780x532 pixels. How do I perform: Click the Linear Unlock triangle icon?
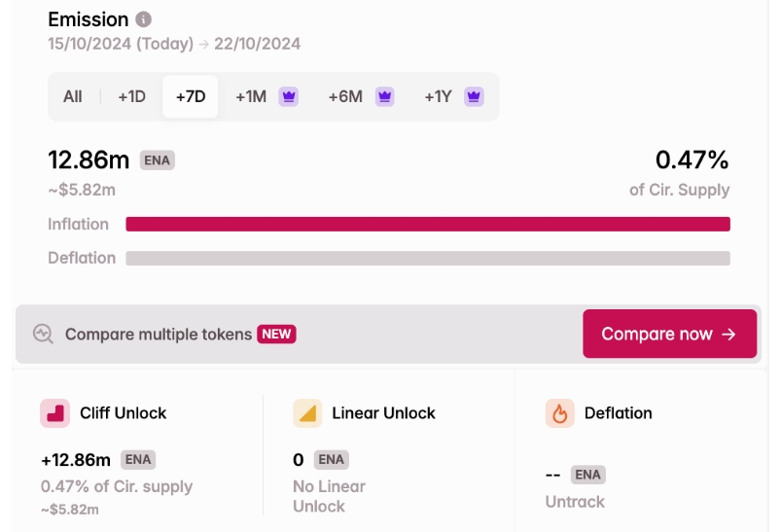click(x=307, y=413)
